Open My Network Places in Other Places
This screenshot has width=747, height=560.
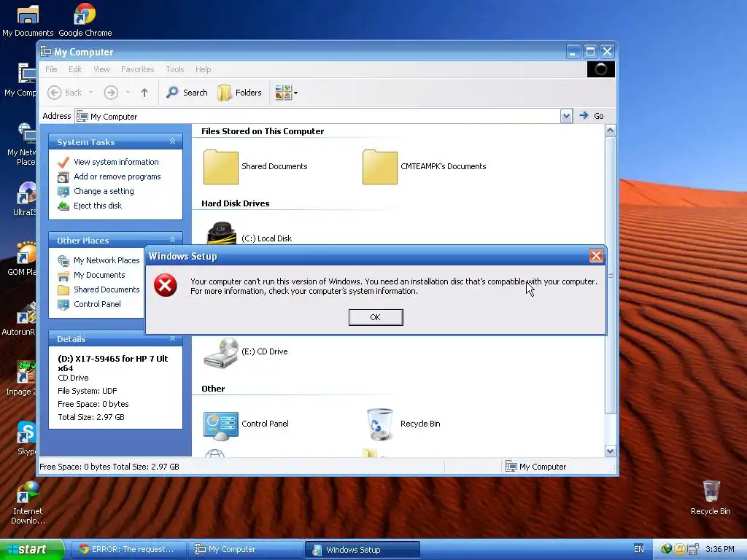pos(107,260)
